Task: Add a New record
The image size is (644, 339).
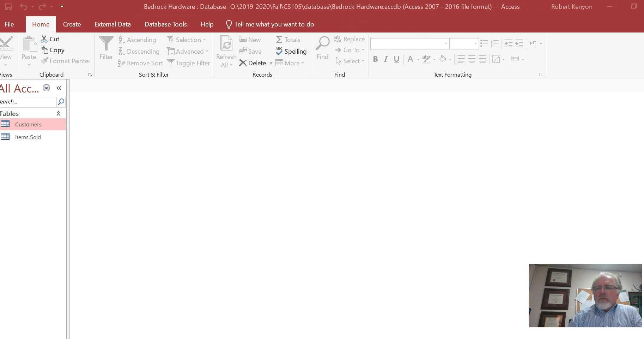Action: [250, 40]
